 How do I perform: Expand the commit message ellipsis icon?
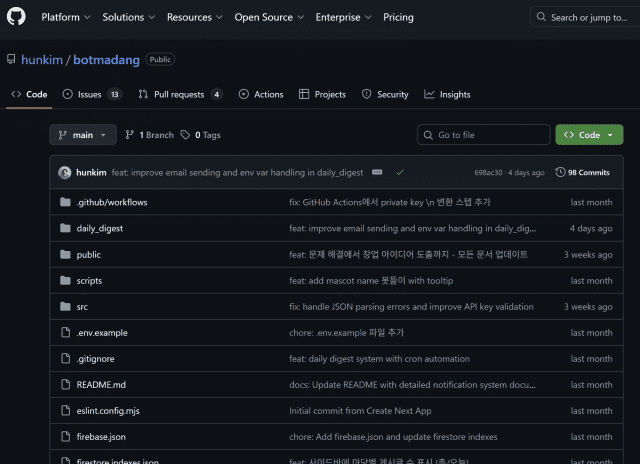coord(377,172)
